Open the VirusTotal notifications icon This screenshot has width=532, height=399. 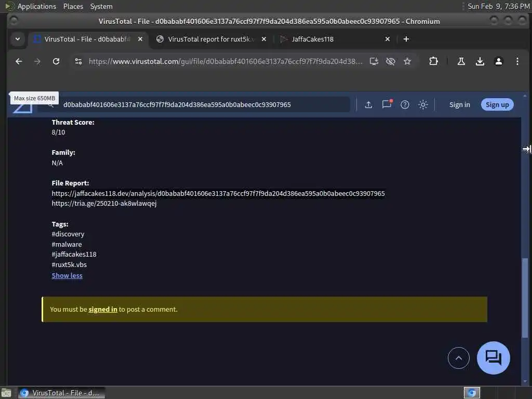tap(387, 104)
